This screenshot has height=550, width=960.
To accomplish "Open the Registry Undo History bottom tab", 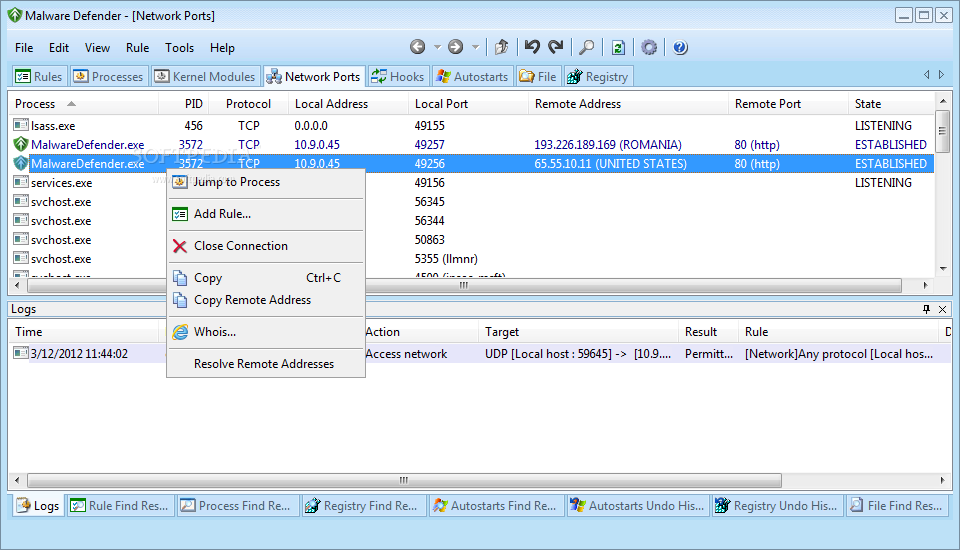I will click(778, 505).
